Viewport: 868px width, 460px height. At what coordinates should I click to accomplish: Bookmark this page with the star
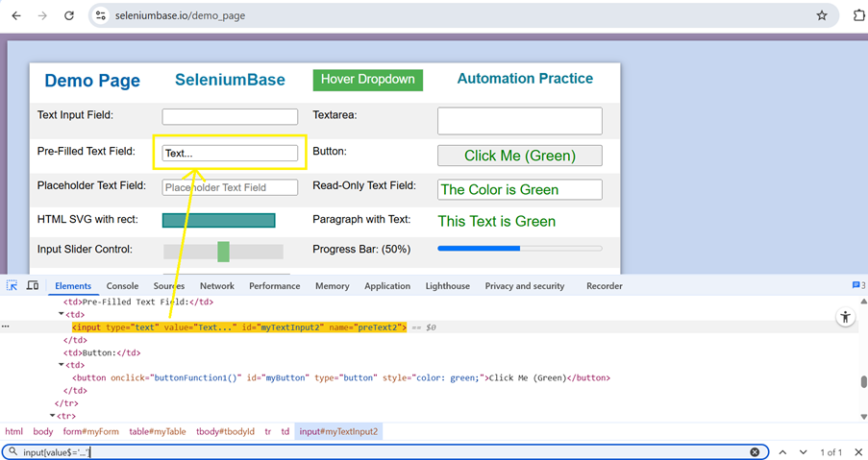click(822, 15)
